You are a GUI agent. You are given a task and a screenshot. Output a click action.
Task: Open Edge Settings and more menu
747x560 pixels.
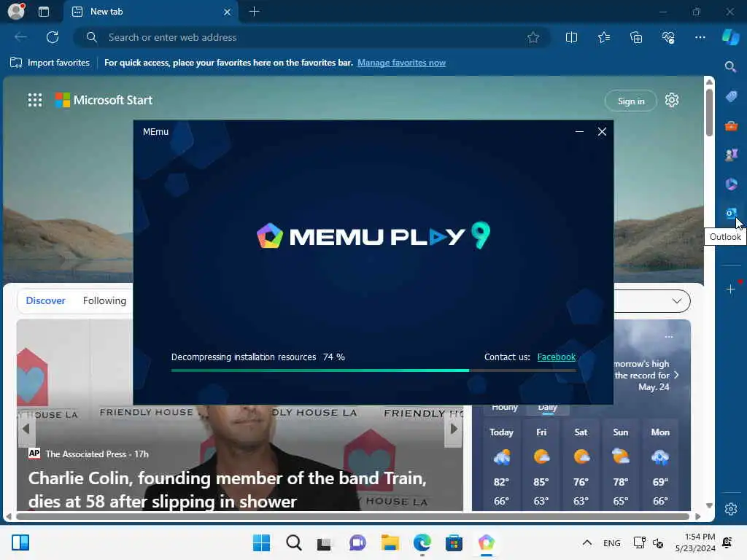click(x=700, y=37)
